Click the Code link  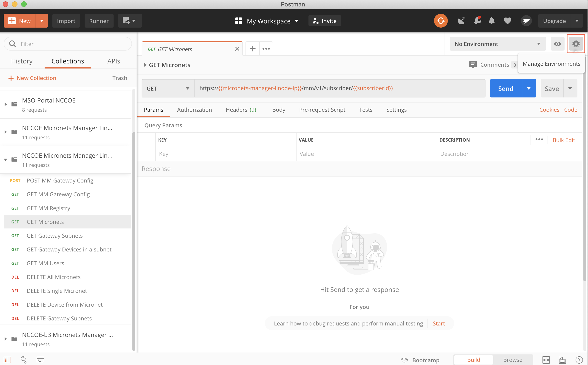click(x=570, y=110)
